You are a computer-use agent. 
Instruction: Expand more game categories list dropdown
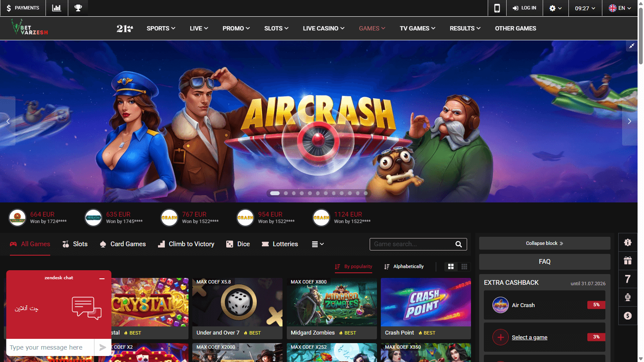pos(318,244)
